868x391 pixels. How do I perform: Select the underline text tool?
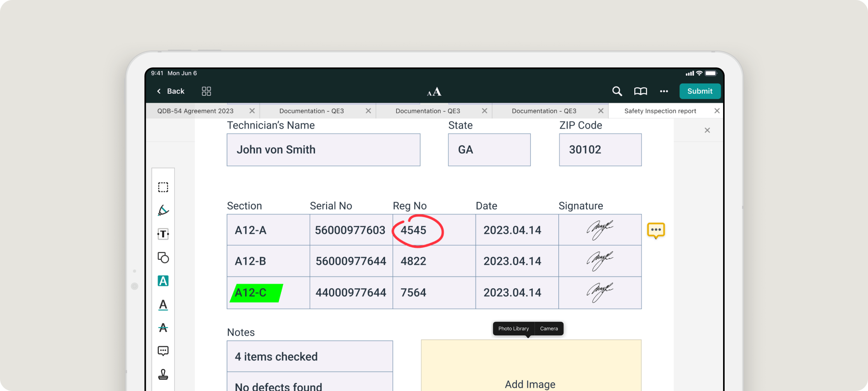click(163, 305)
